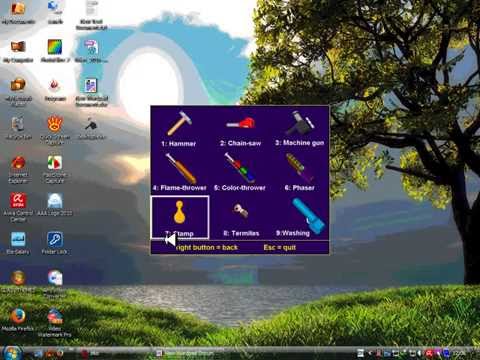
Task: Open My Documents desktop icon
Action: pos(18,13)
